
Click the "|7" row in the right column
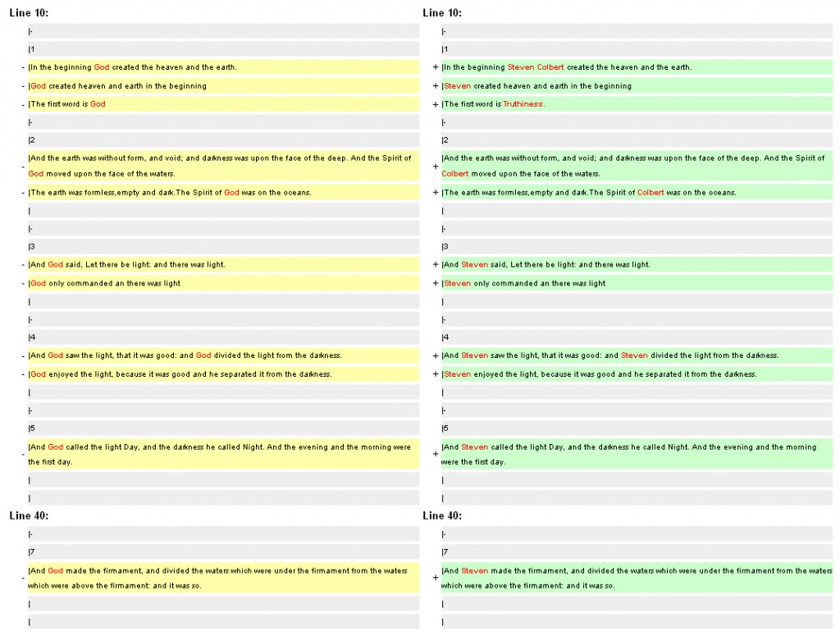click(x=637, y=552)
